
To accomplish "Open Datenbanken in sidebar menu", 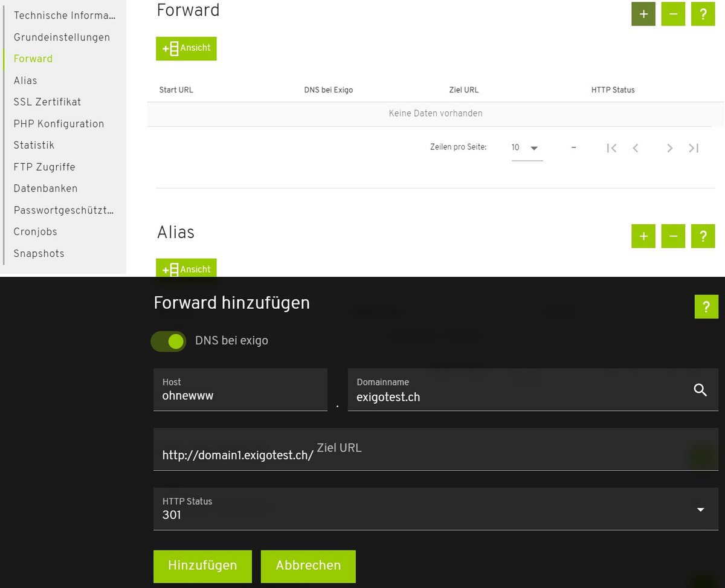I will click(x=45, y=189).
